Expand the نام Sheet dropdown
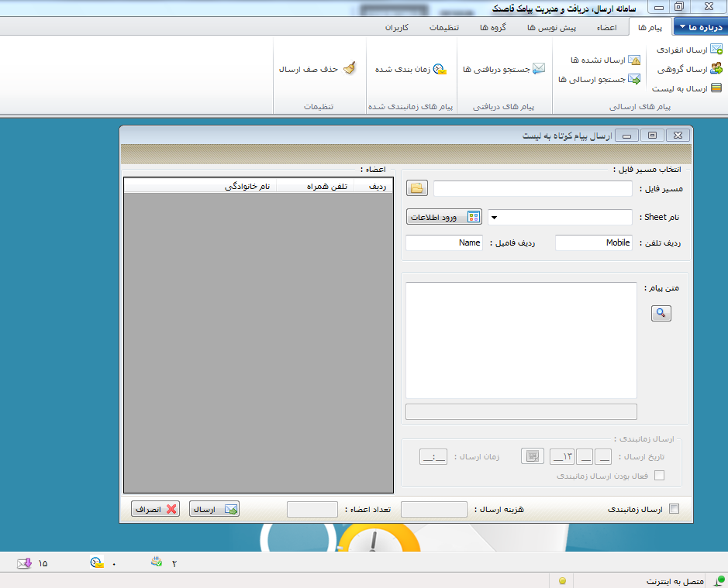 point(495,218)
